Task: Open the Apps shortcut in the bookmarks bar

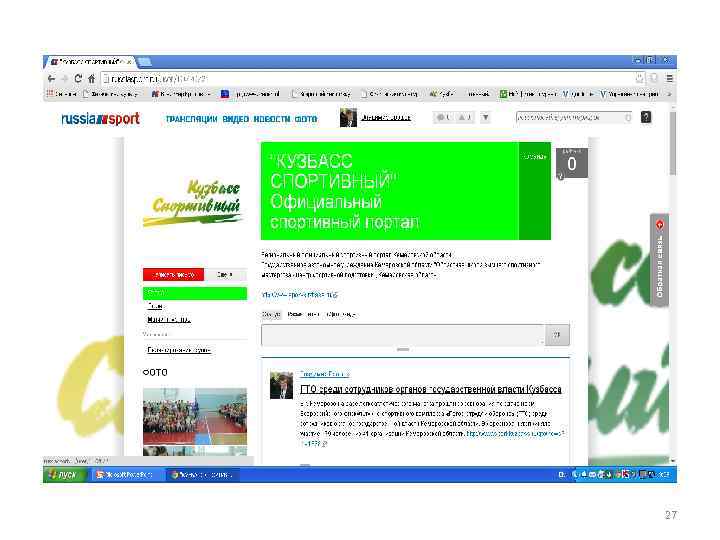Action: click(61, 94)
